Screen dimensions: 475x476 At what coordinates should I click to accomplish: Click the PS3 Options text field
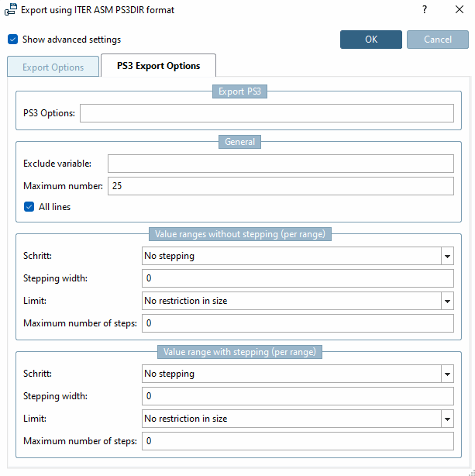pyautogui.click(x=267, y=114)
